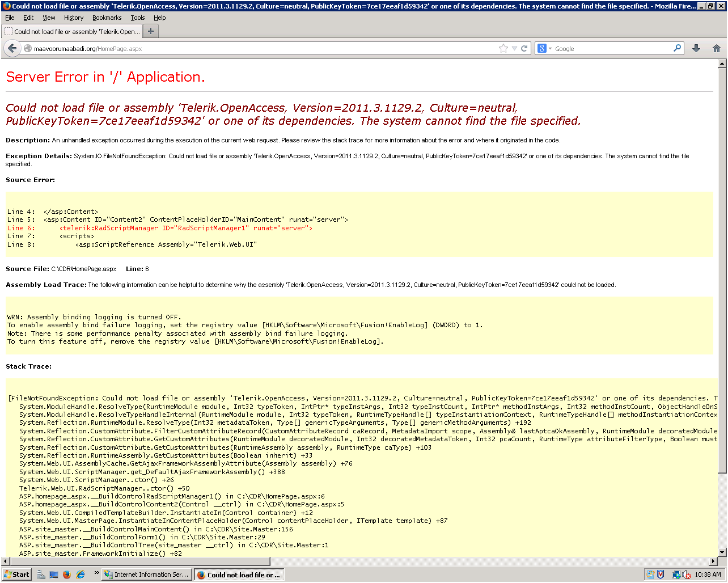The image size is (728, 583).
Task: Open the Help menu
Action: [x=160, y=18]
